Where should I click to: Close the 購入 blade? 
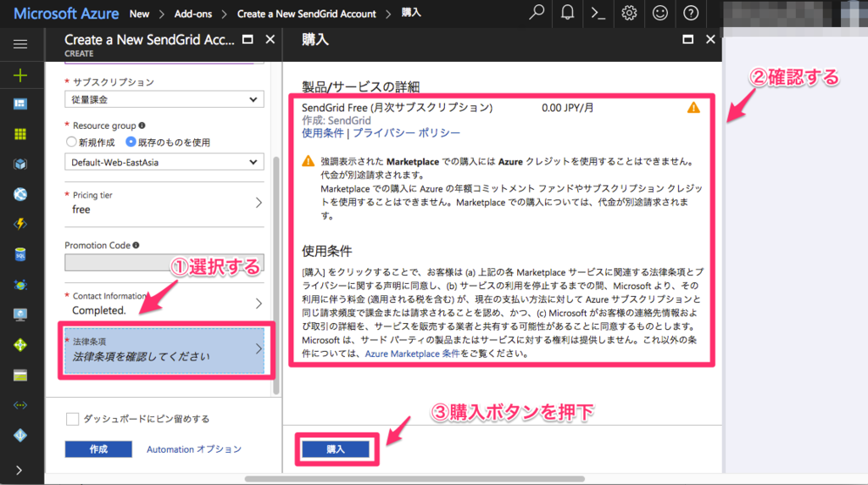coord(710,39)
